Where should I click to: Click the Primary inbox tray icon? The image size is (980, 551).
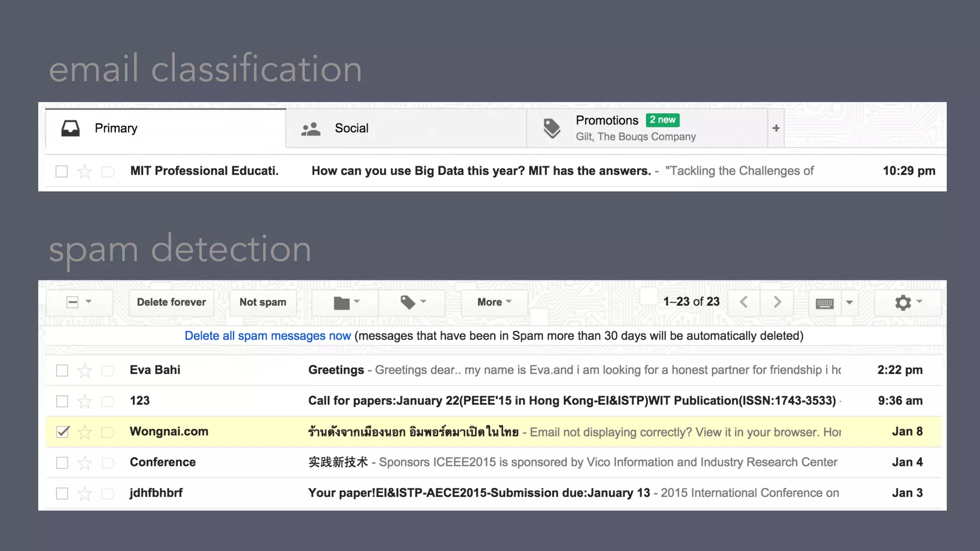[70, 128]
